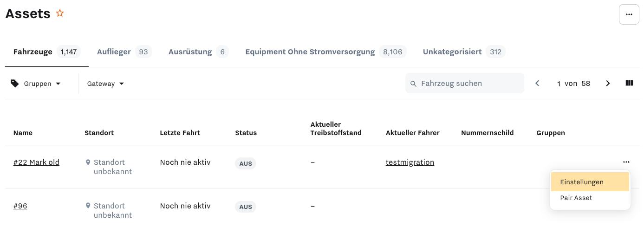The image size is (644, 227).
Task: Click the Fahrzeug suchen search field
Action: pyautogui.click(x=465, y=84)
